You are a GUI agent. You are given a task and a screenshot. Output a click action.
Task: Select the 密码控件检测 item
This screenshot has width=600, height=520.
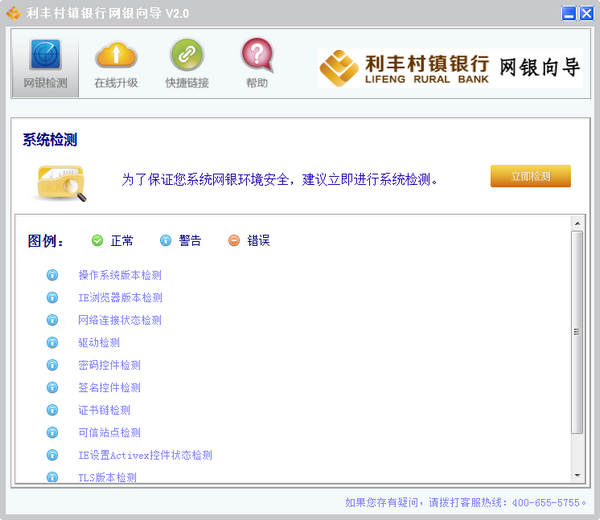(109, 365)
